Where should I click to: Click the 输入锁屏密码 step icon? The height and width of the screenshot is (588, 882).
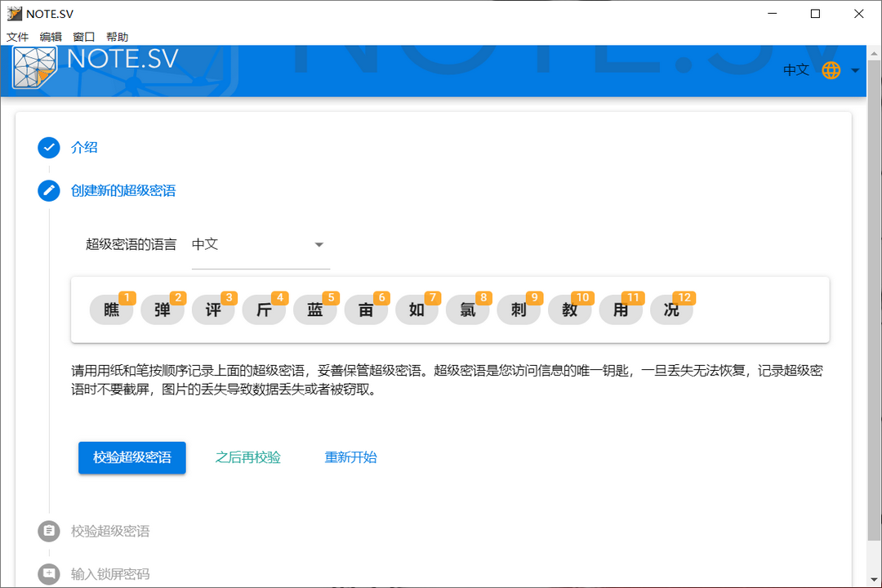[x=49, y=573]
